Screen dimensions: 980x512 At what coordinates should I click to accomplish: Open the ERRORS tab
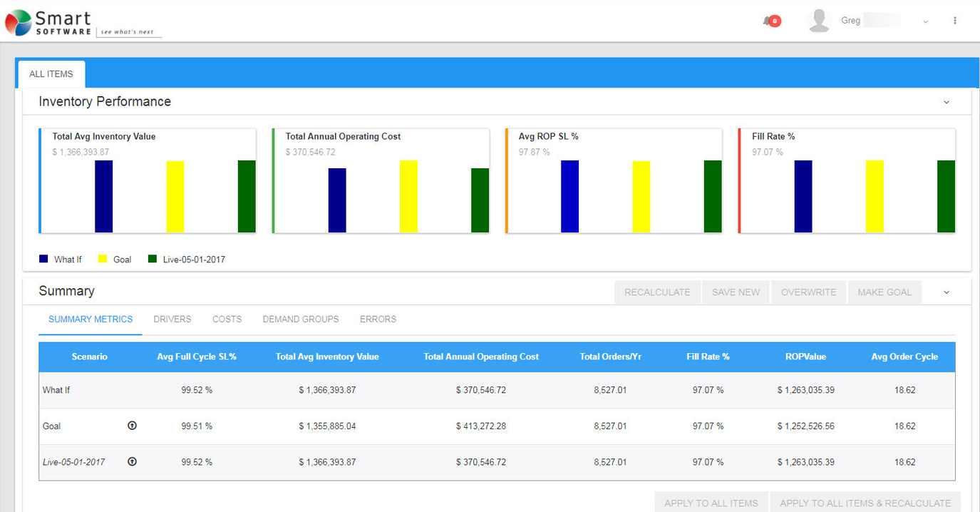point(378,319)
